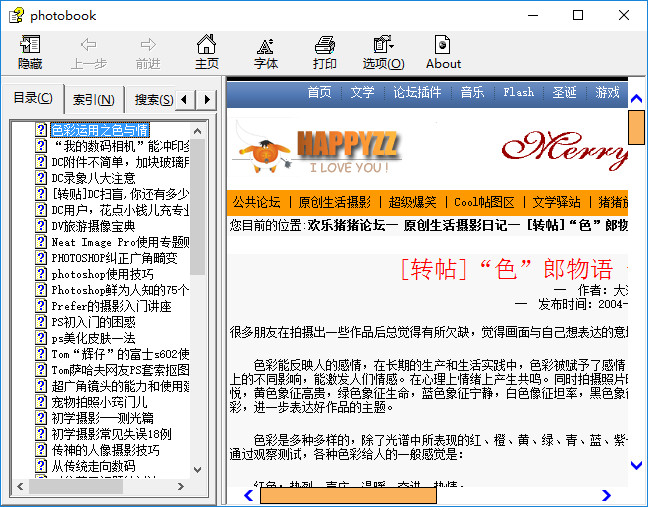This screenshot has height=507, width=648.
Task: Click the page blue scroll right arrow
Action: click(x=606, y=495)
